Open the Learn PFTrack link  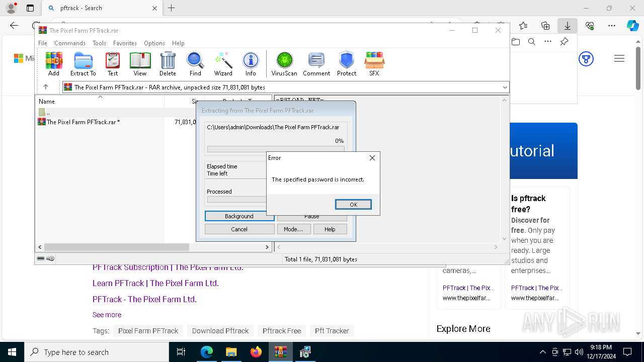[155, 283]
